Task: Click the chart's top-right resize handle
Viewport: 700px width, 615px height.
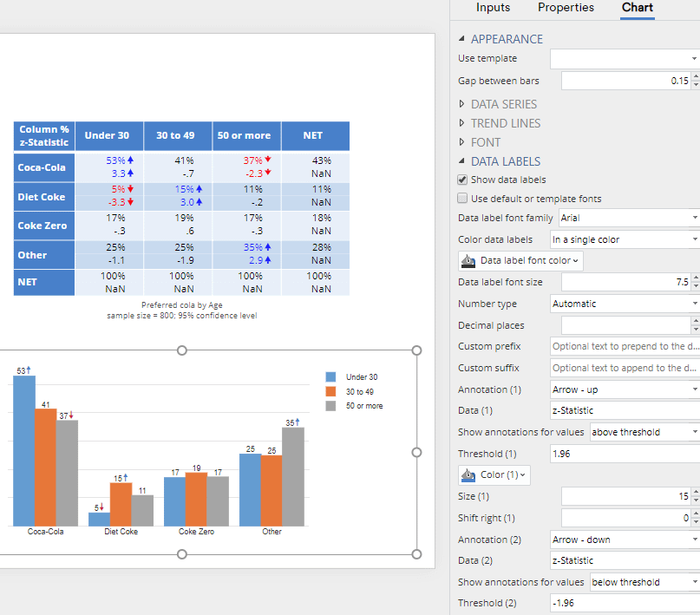Action: click(416, 350)
